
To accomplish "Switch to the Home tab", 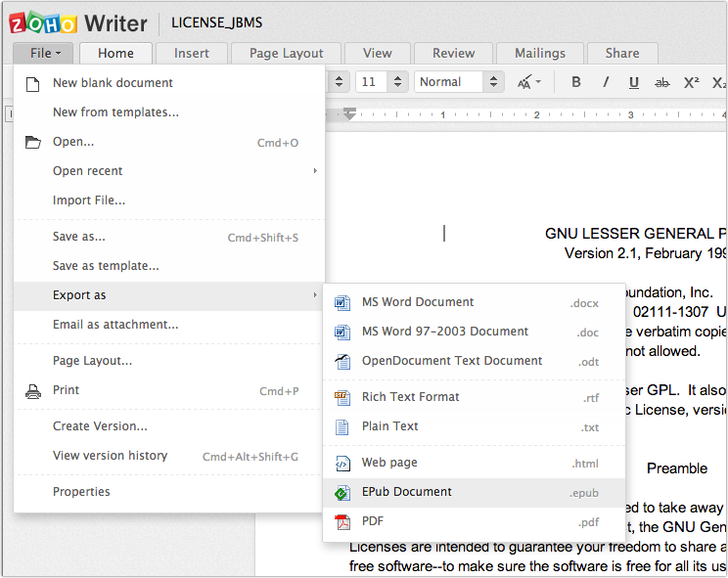I will pos(116,53).
